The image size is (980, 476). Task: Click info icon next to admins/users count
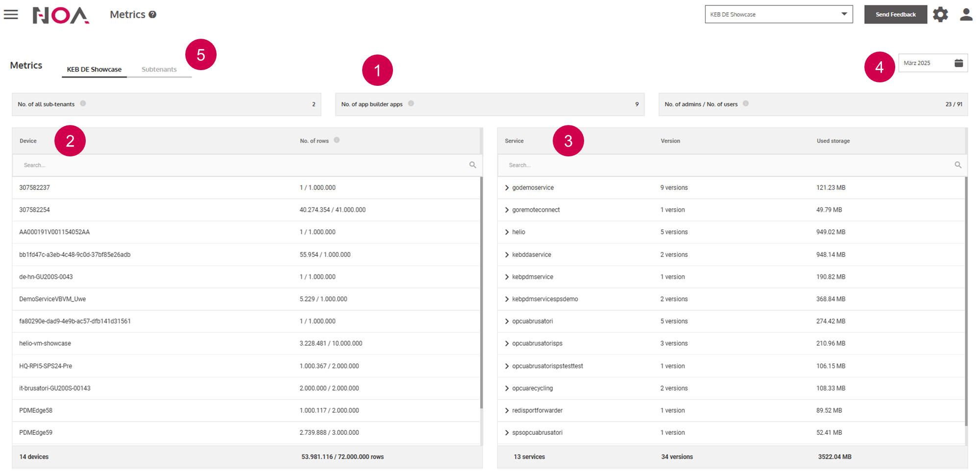click(x=745, y=103)
